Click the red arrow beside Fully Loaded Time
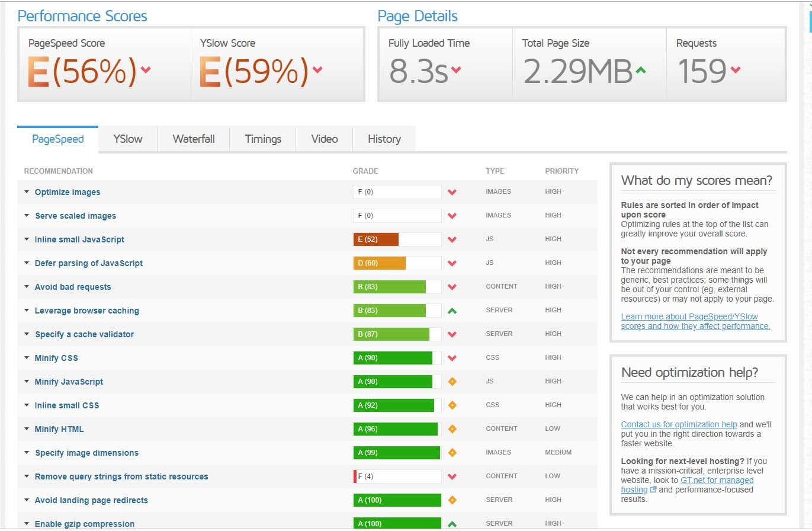 pos(455,70)
